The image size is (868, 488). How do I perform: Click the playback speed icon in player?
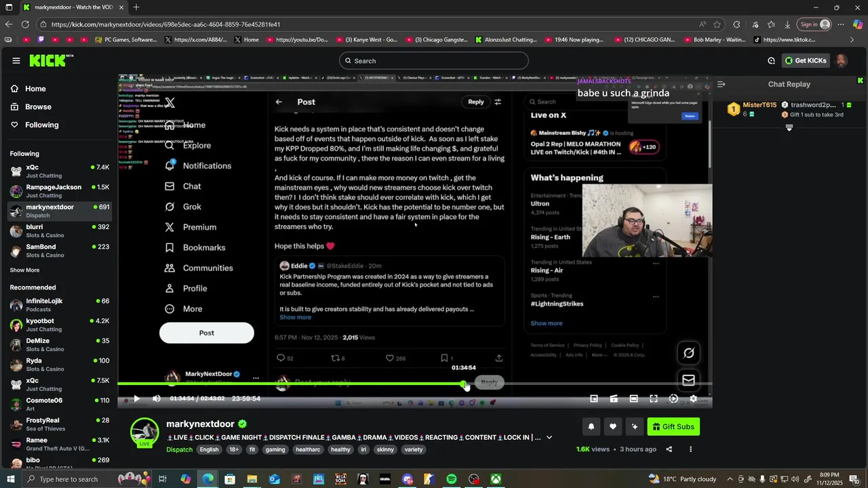(673, 399)
